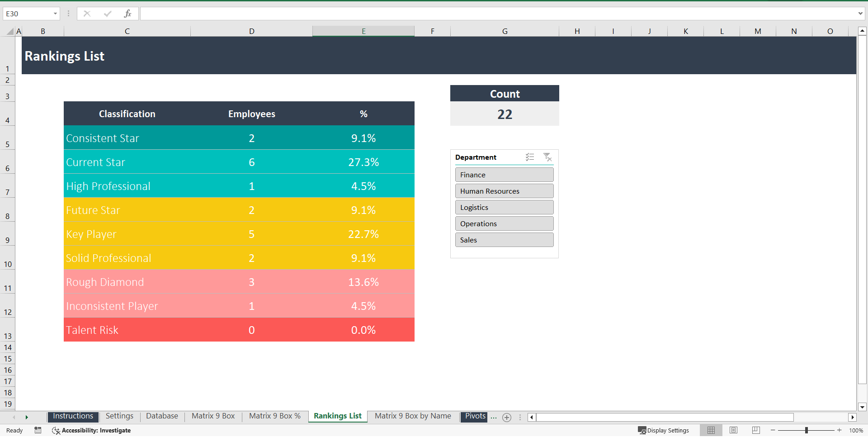Select the Rankings List sheet tab
Viewport: 868px width, 437px height.
[338, 416]
